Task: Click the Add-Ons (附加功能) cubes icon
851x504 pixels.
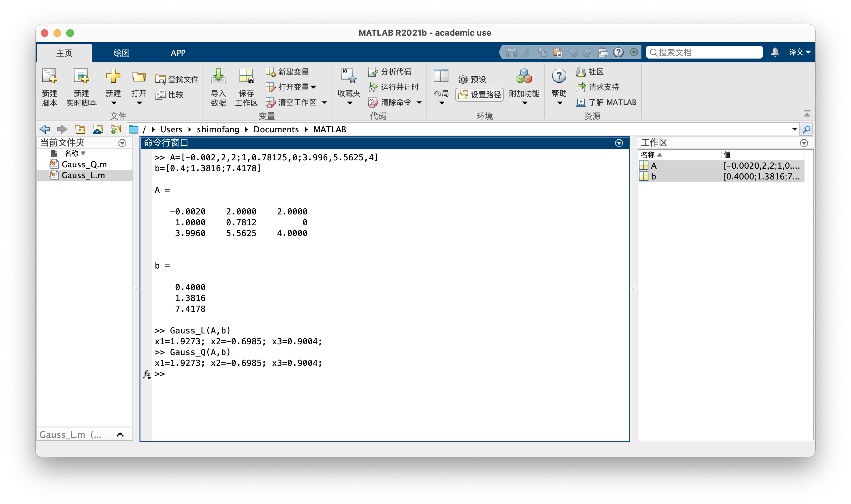Action: 524,77
